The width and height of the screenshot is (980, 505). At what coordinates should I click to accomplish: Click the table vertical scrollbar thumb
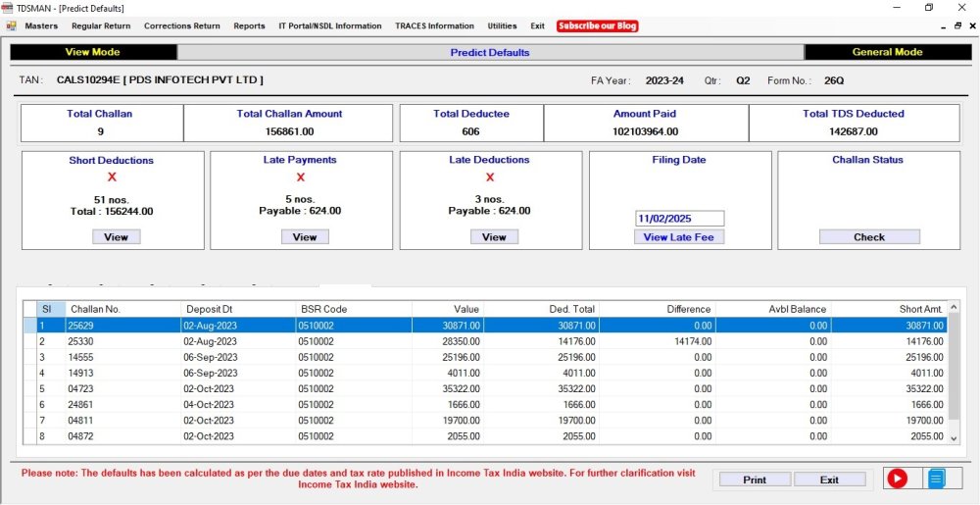(x=954, y=366)
